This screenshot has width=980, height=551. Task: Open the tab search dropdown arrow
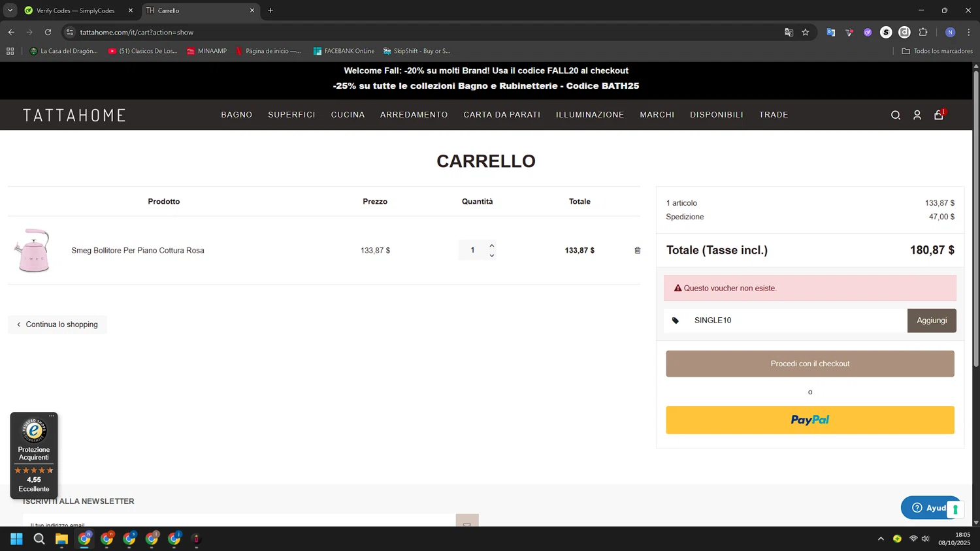tap(10, 10)
